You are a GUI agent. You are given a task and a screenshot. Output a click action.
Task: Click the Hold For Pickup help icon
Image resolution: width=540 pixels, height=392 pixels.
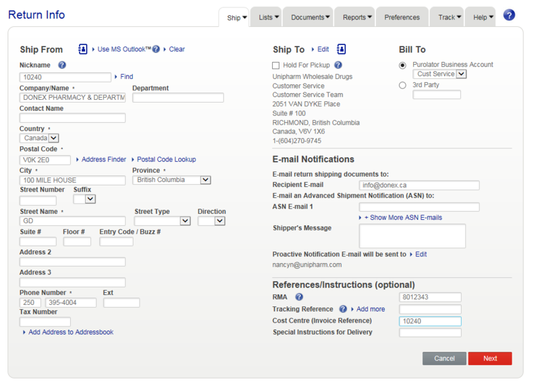point(338,65)
